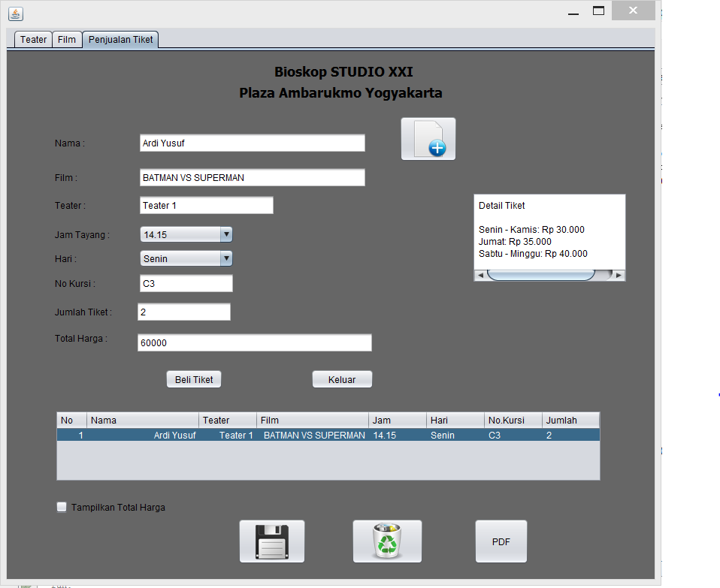
Task: Click the No.Kursi column header
Action: (x=513, y=420)
